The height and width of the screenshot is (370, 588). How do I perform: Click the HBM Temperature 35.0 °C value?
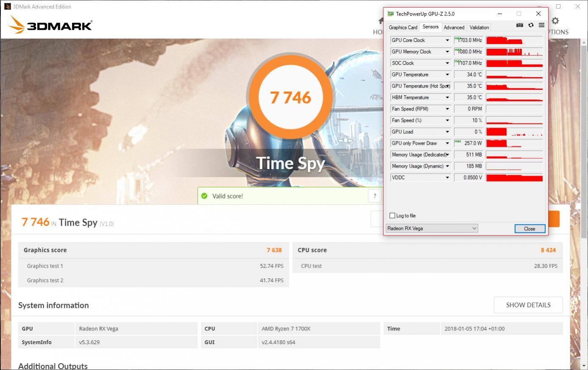point(468,98)
